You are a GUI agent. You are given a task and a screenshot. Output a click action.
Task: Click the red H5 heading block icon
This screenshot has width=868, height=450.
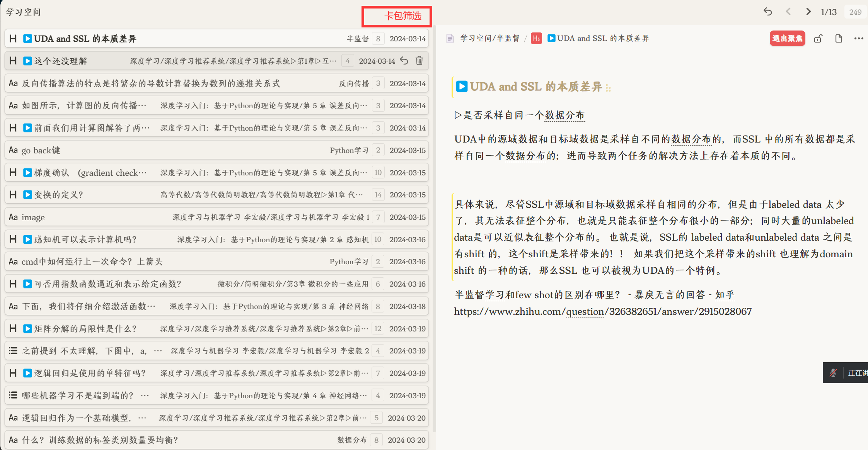(536, 38)
